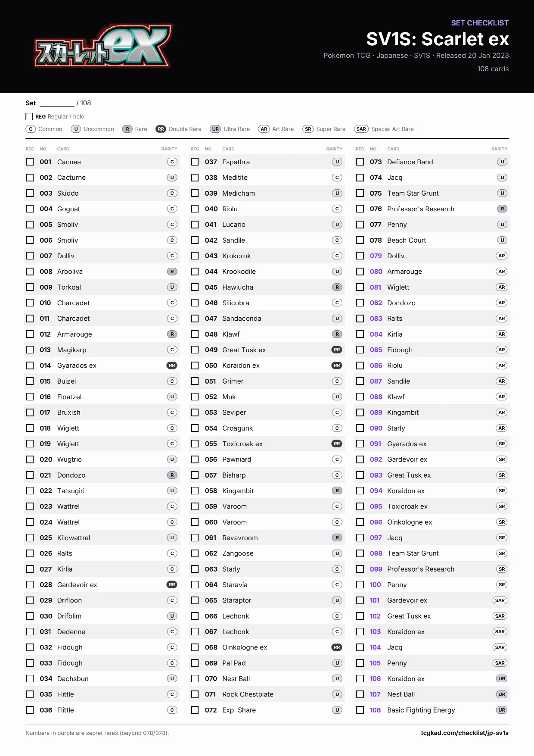Check the REG Regular / holo legend box
The width and height of the screenshot is (534, 756).
[29, 116]
